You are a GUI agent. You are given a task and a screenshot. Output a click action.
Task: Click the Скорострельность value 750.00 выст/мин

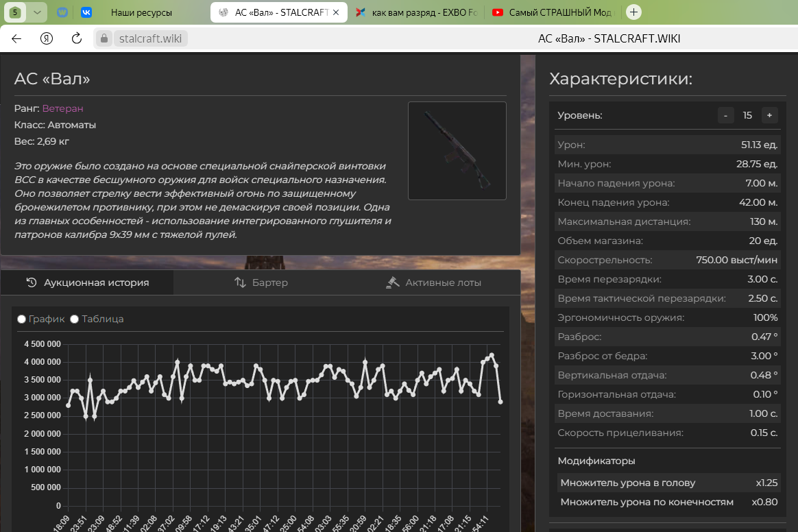point(736,260)
